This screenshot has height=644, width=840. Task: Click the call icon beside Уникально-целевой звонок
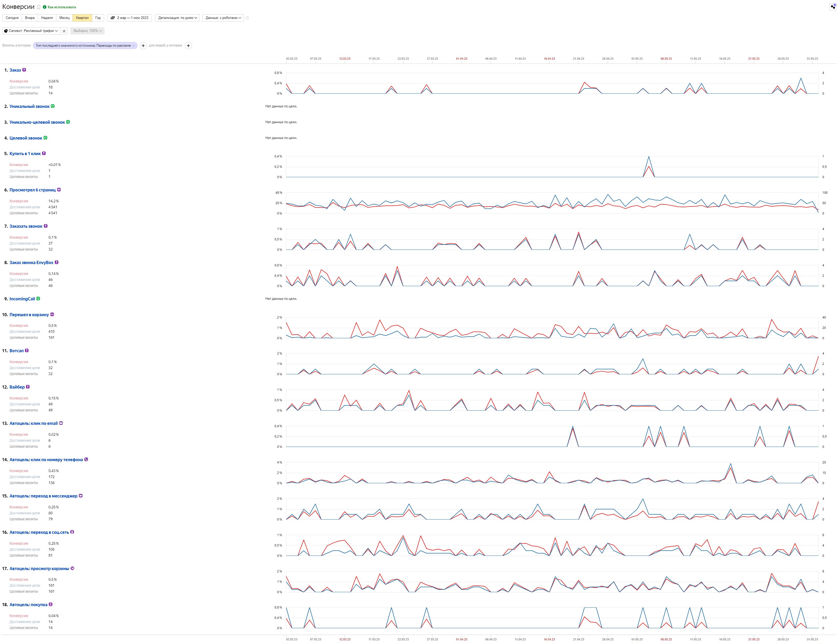(x=68, y=122)
